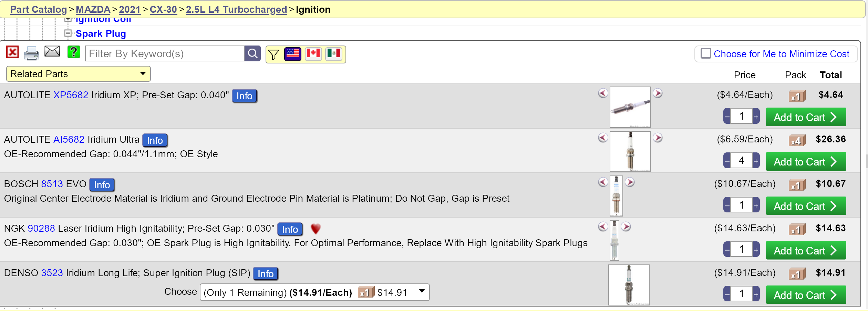Toggle the Mexico flag filter
Image resolution: width=868 pixels, height=311 pixels.
(x=334, y=54)
